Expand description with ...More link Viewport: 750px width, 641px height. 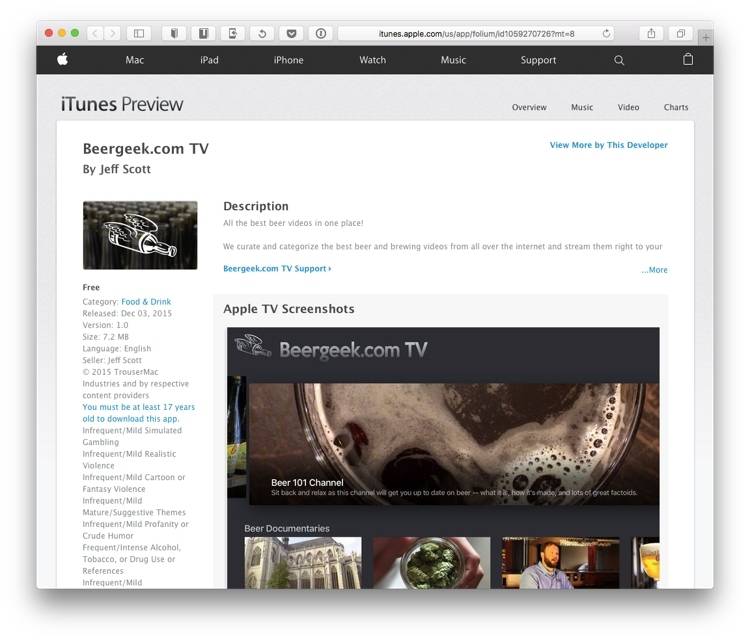(654, 270)
